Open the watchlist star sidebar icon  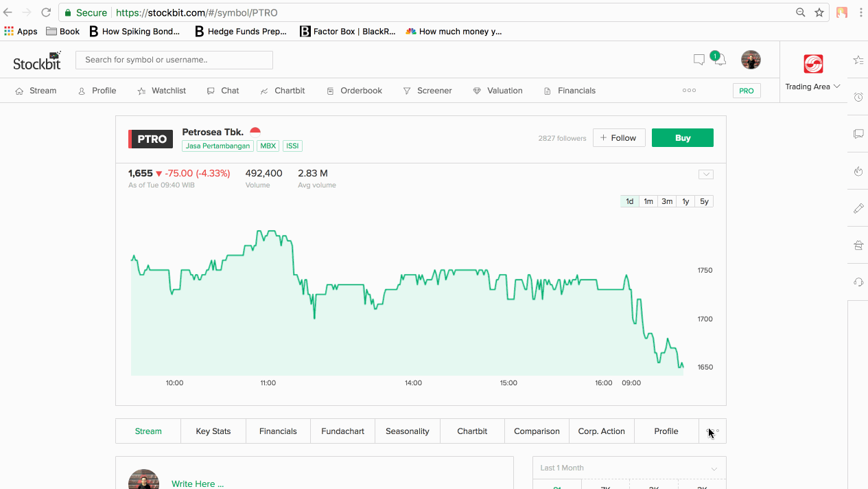click(858, 60)
